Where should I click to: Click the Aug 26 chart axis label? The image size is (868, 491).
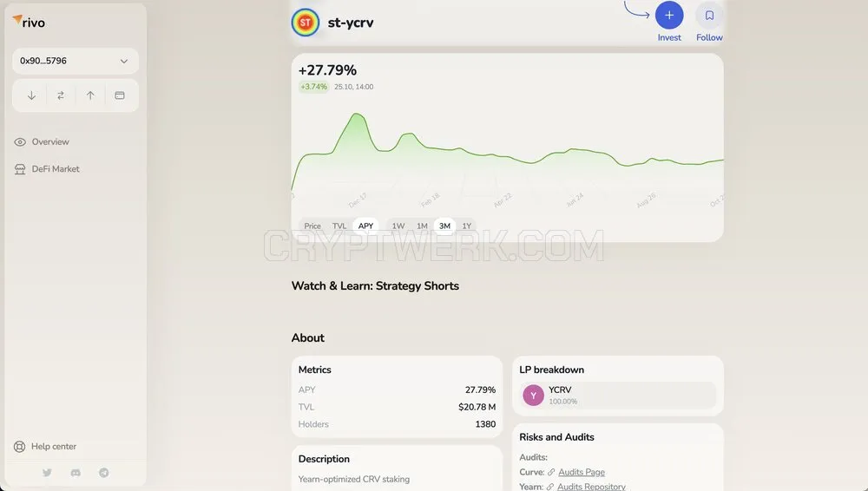tap(646, 200)
